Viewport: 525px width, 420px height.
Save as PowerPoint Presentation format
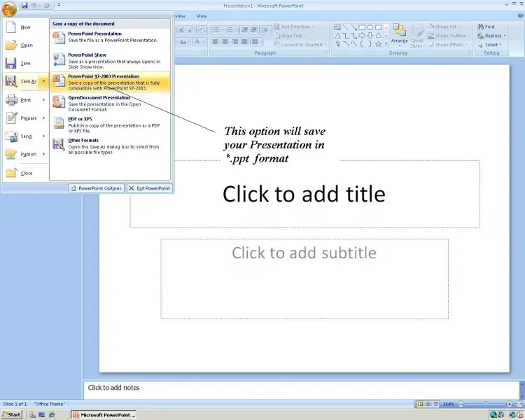pos(110,37)
